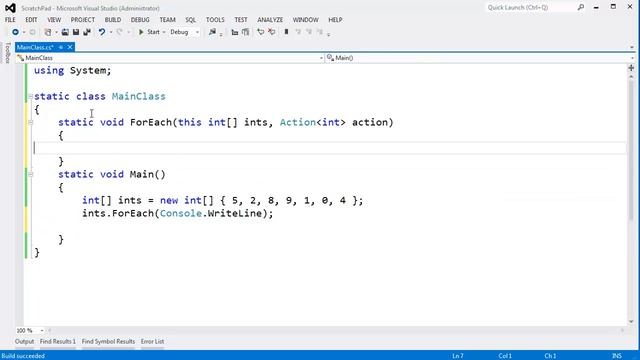Click the INS indicator in status bar
Image resolution: width=640 pixels, height=360 pixels.
click(617, 356)
